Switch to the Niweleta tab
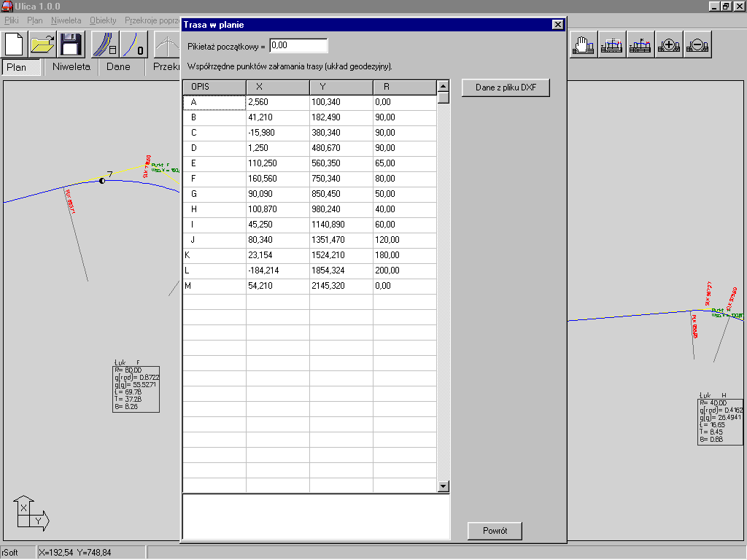Screen dimensions: 747x560 [71, 67]
